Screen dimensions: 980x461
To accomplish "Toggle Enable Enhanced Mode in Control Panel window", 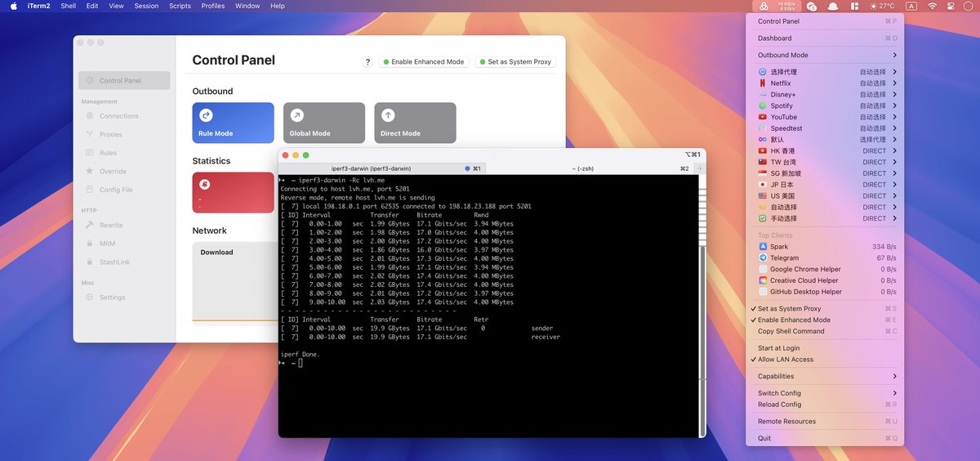I will pos(424,62).
